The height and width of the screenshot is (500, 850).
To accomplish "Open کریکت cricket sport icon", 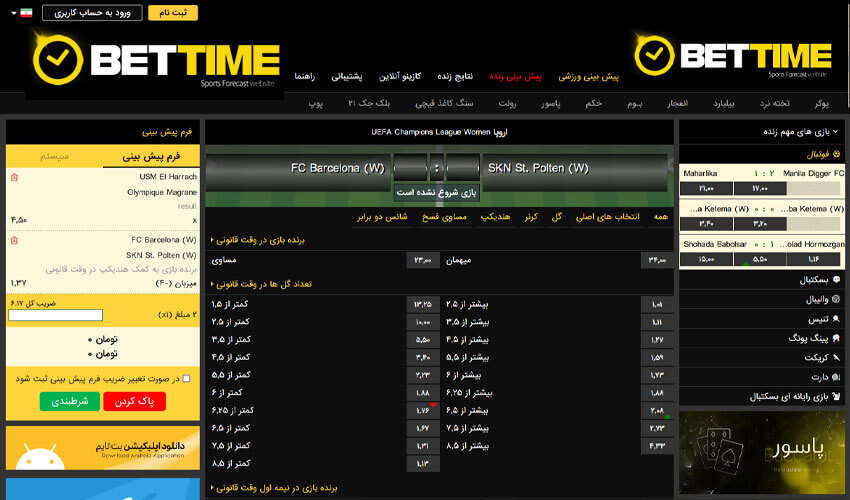I will (836, 357).
